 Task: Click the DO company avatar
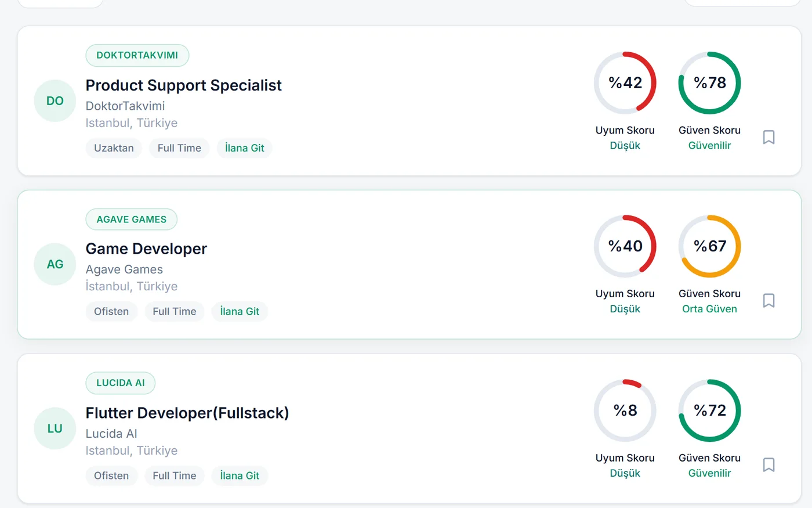(55, 101)
